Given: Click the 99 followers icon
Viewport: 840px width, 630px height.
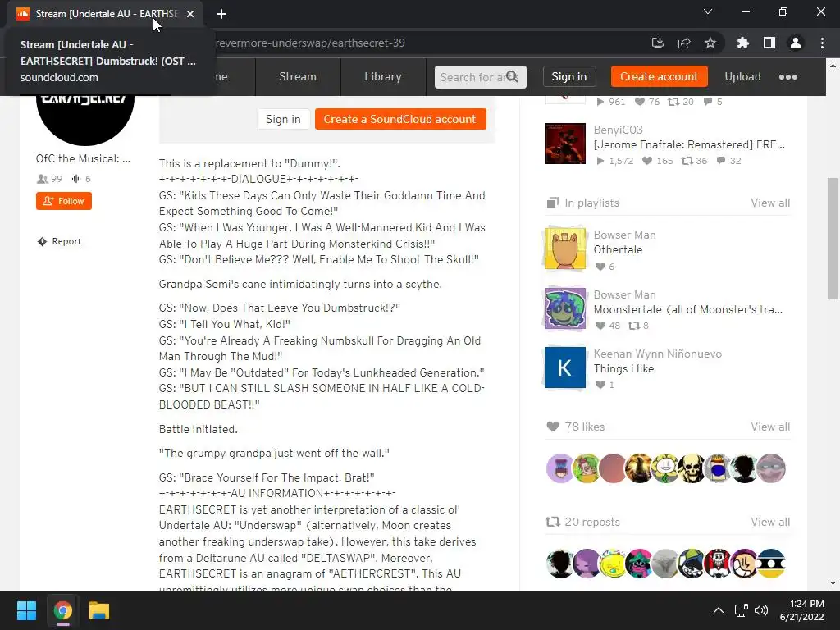Looking at the screenshot, I should coord(43,179).
